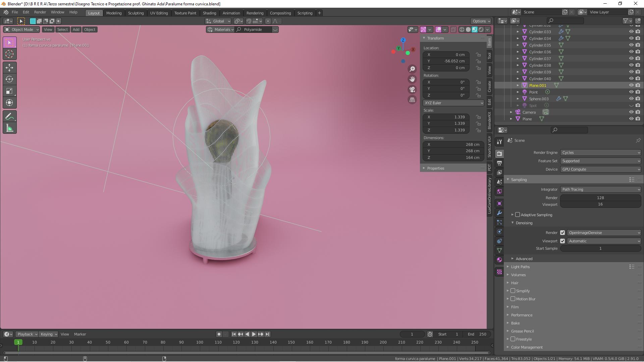644x362 pixels.
Task: Open the Tool sidebar tab
Action: [x=489, y=56]
